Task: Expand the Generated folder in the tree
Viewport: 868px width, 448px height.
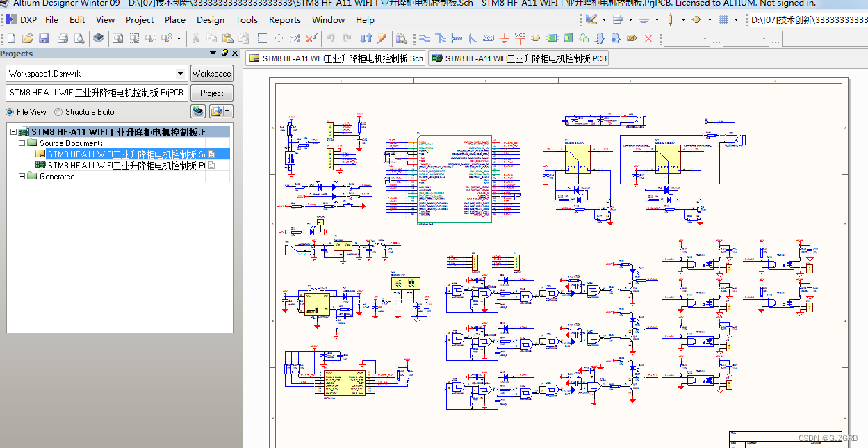Action: click(x=22, y=177)
